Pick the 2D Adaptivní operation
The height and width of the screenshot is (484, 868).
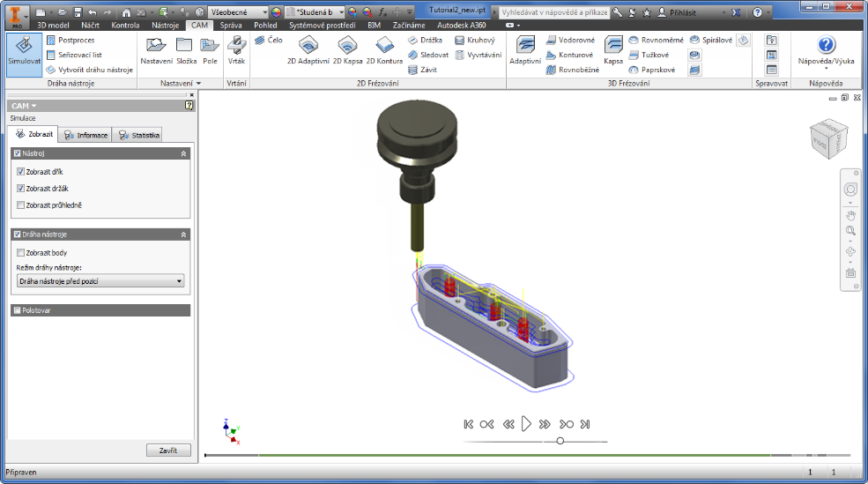308,51
